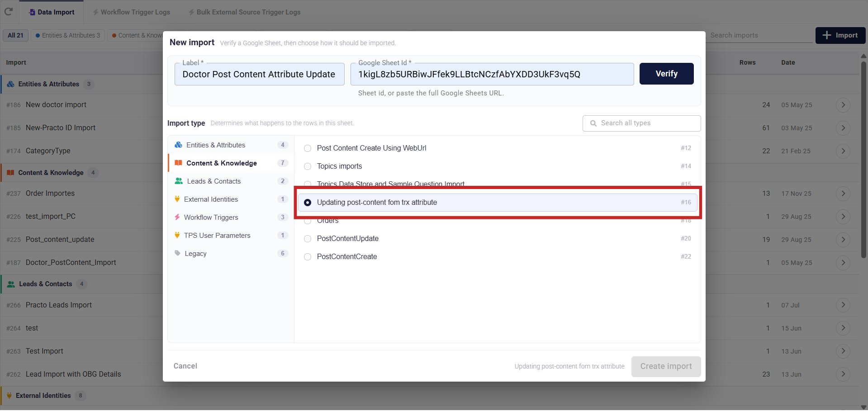Cancel the new import dialog

(185, 366)
